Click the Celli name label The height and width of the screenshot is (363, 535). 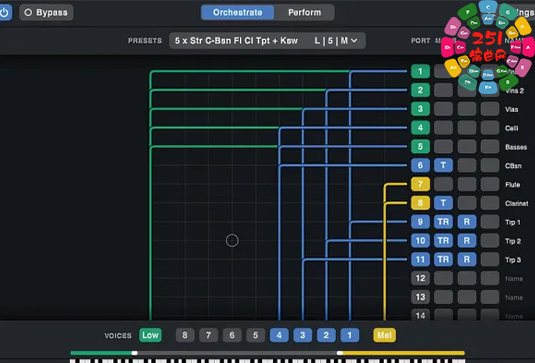pos(511,128)
